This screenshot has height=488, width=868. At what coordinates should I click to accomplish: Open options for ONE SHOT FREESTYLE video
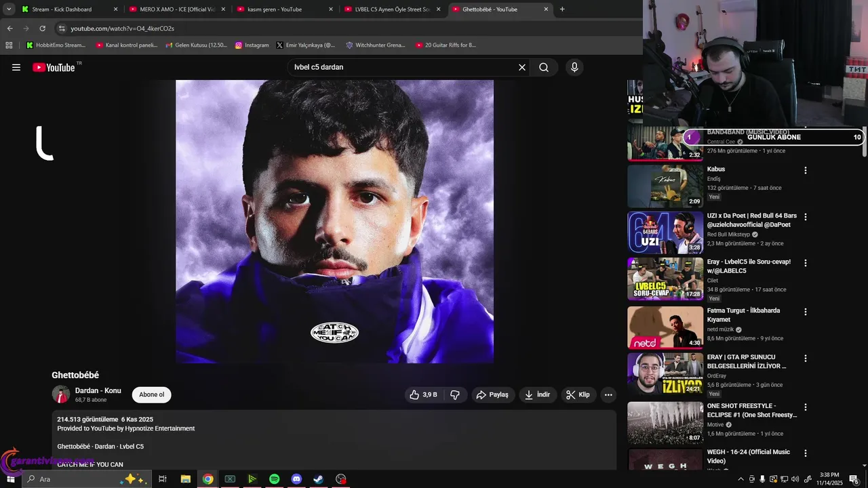click(806, 407)
